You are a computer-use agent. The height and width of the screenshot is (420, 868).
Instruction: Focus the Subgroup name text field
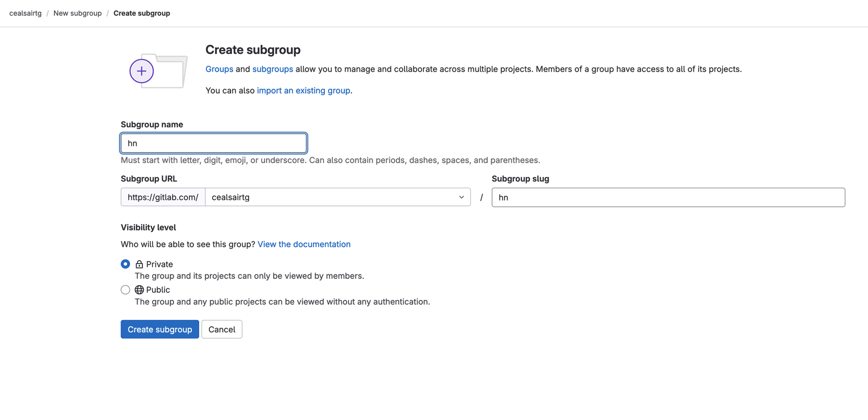pos(214,143)
